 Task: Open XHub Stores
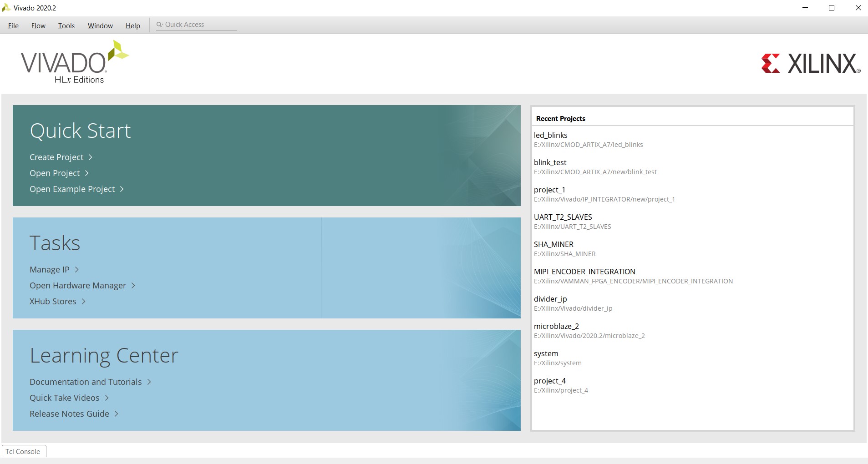(52, 302)
